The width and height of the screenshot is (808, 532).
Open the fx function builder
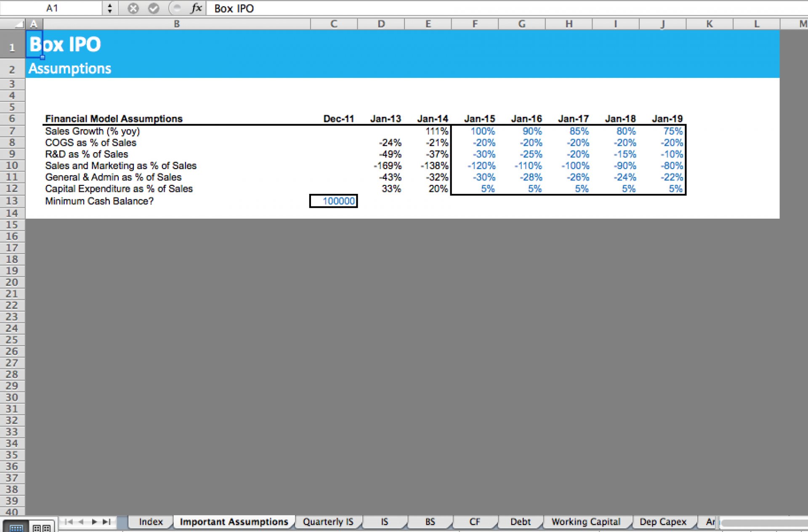click(x=196, y=8)
